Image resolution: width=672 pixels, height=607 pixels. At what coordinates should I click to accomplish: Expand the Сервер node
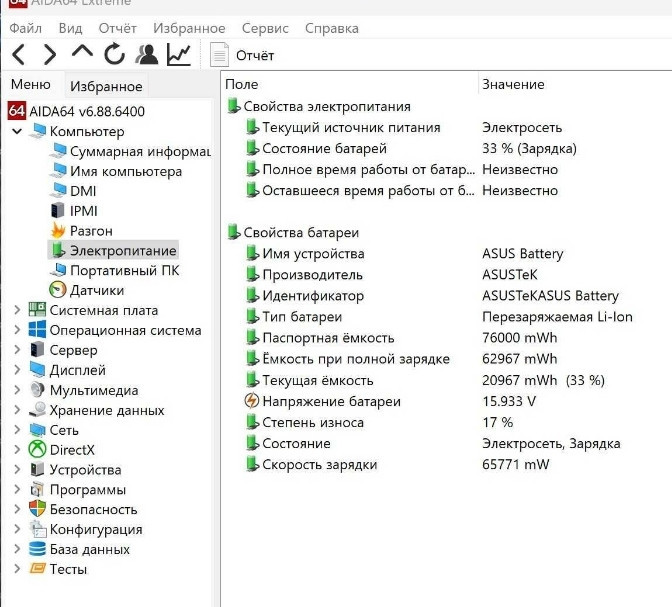pos(17,350)
